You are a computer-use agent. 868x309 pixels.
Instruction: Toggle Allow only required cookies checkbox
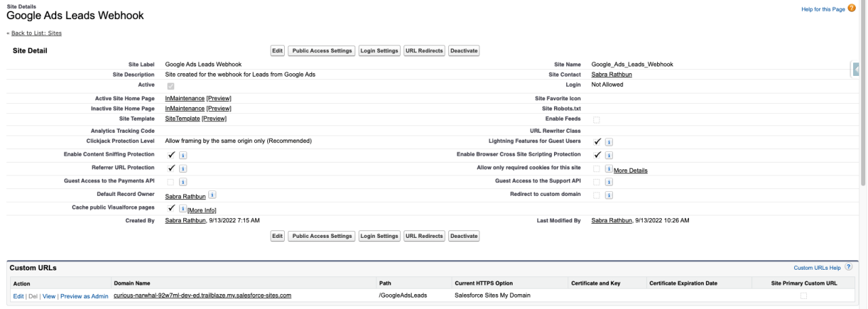[x=597, y=169]
